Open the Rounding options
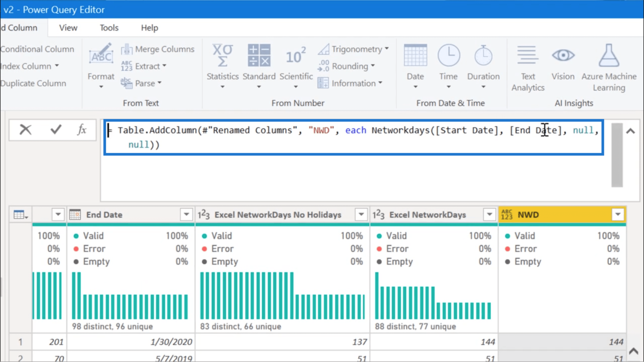 click(347, 66)
